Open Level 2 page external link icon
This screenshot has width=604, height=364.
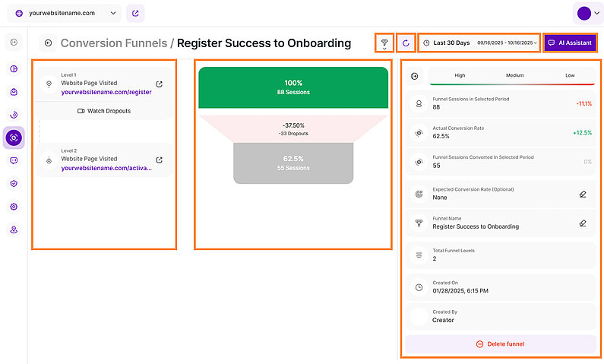tap(159, 160)
